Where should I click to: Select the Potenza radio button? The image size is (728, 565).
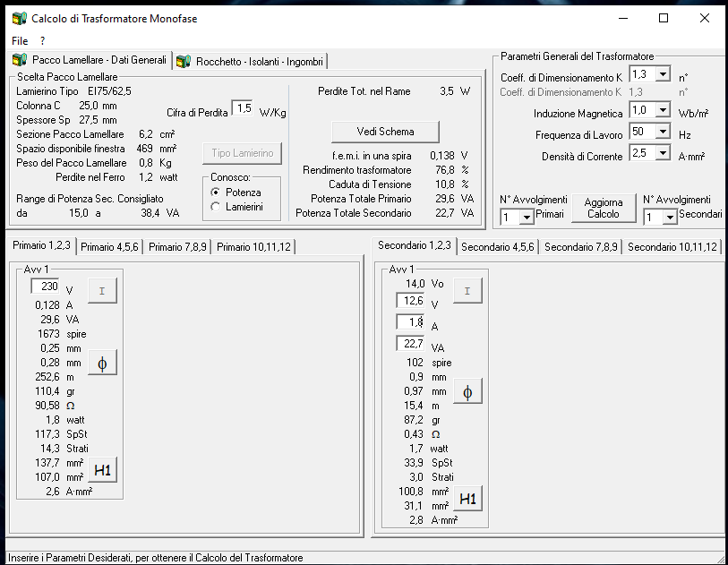tap(215, 193)
